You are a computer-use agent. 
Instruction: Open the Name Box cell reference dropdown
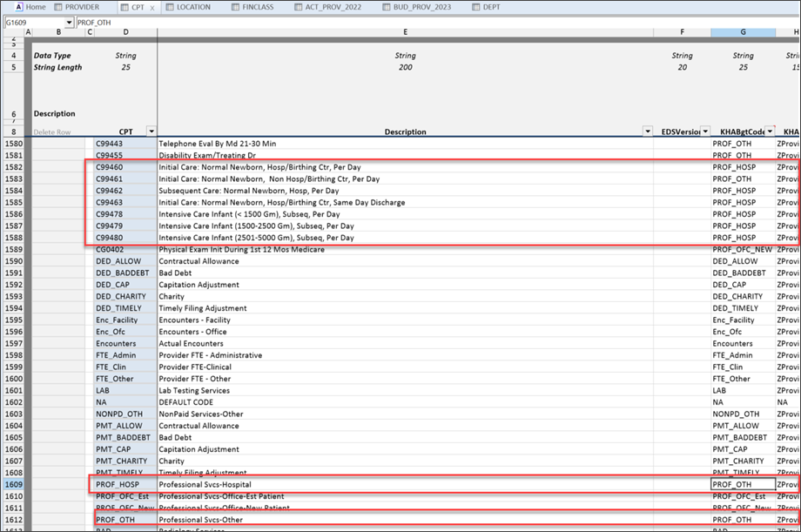(x=69, y=22)
